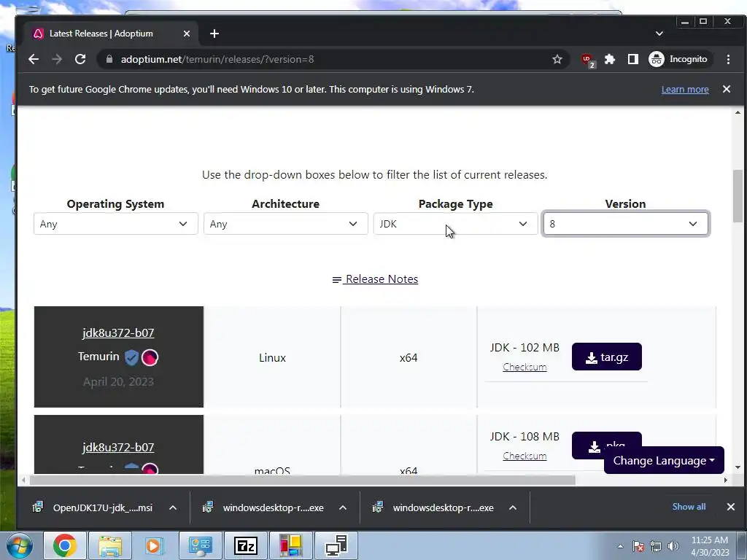Open the colorful blocks taskbar app
The image size is (747, 560).
point(290,545)
